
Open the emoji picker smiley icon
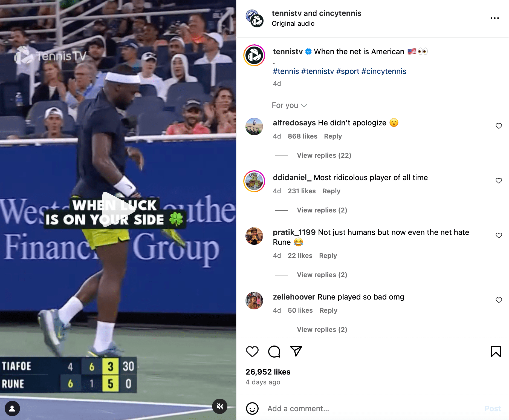252,409
